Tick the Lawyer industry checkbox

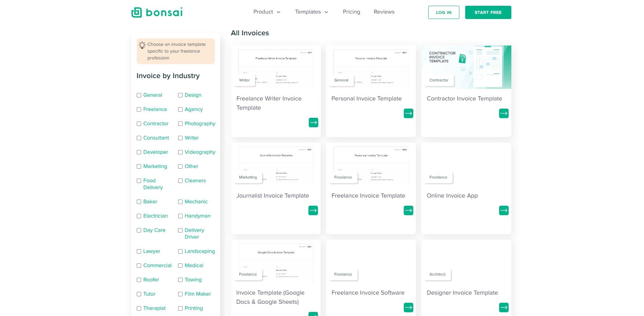pos(139,252)
